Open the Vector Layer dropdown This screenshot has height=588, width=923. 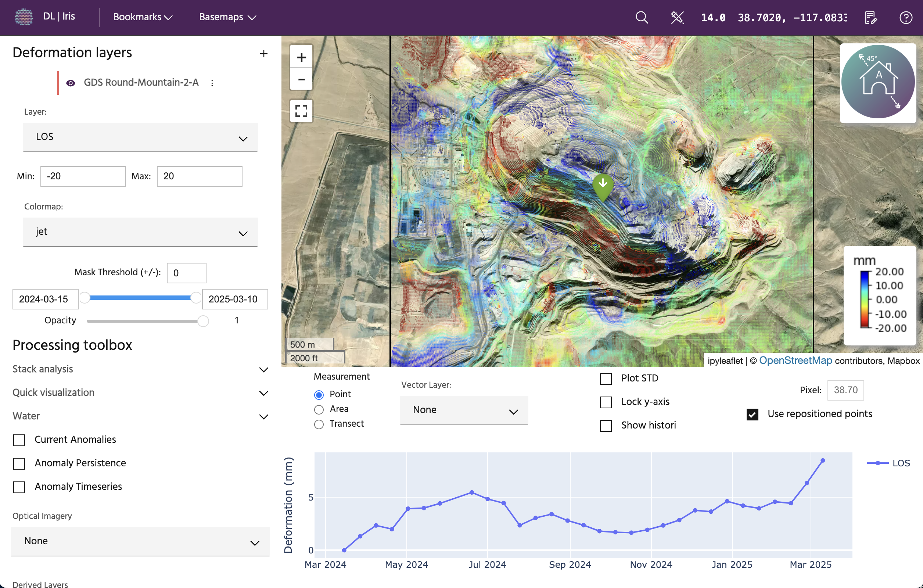click(463, 410)
